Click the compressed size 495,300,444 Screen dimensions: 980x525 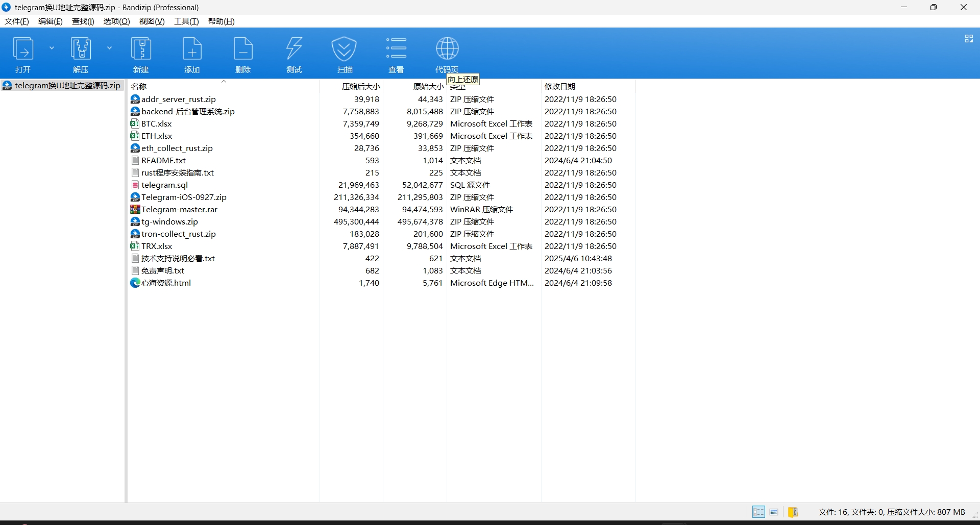[356, 221]
